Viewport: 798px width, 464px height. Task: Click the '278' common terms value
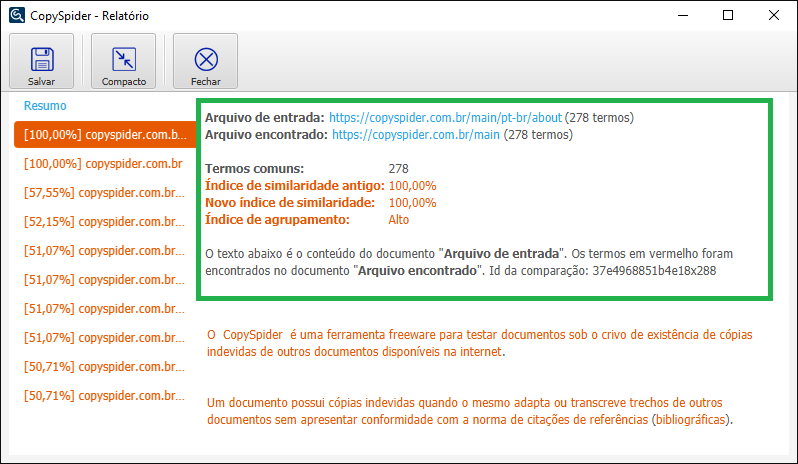click(398, 168)
